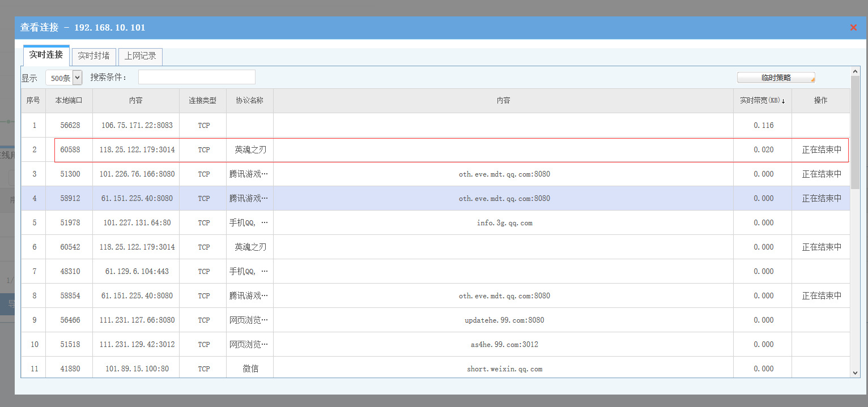Screen dimensions: 868x407
Task: Close the 查看连接 dialog with red X
Action: [x=853, y=28]
